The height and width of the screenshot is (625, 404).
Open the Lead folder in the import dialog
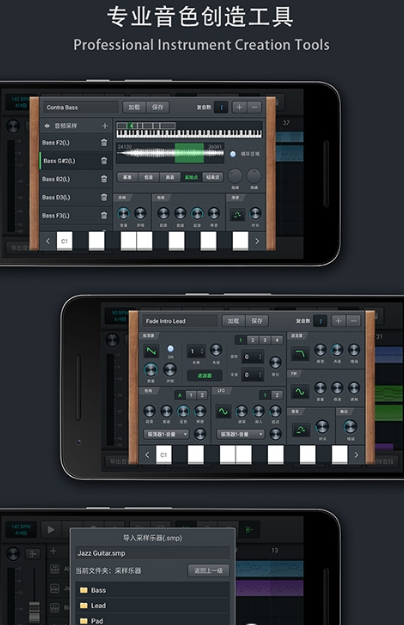coord(153,605)
